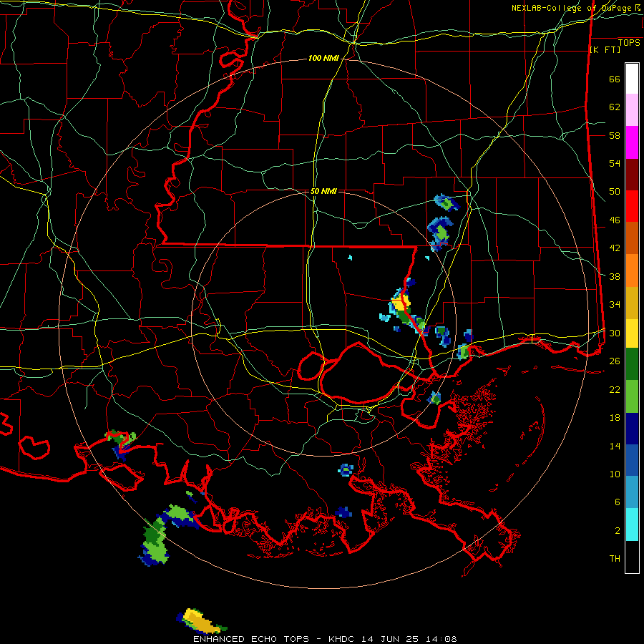
Task: Click the '50' legend value
Action: pos(615,192)
